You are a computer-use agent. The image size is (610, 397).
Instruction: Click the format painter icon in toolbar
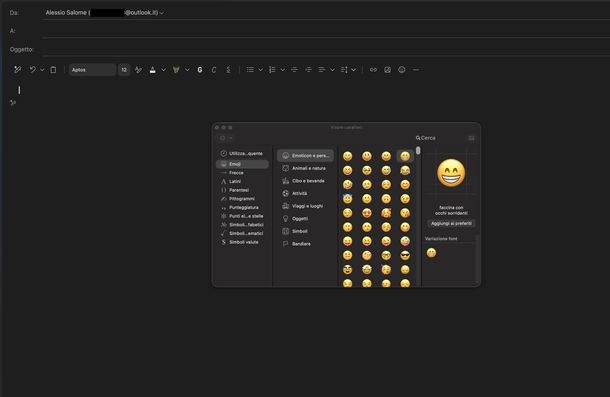pos(18,70)
